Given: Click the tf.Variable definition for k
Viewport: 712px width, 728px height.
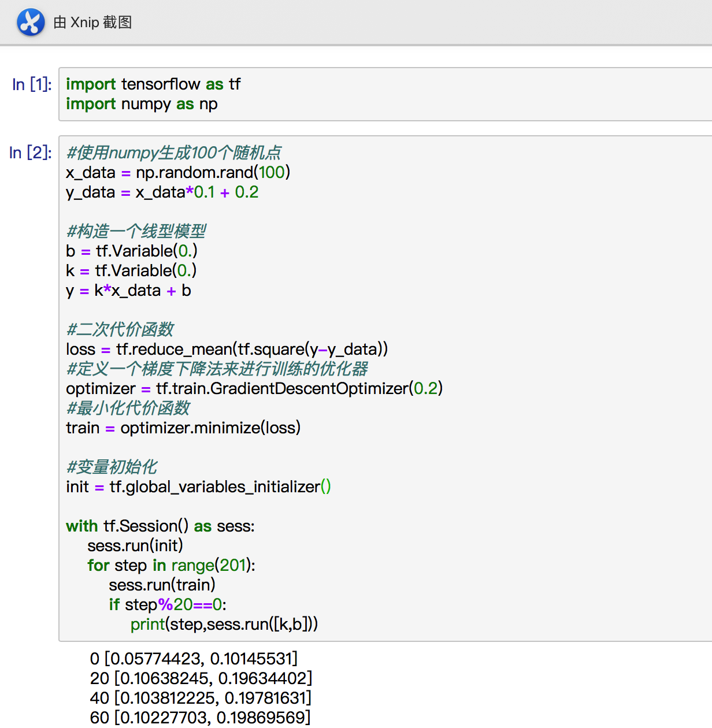Looking at the screenshot, I should point(131,270).
